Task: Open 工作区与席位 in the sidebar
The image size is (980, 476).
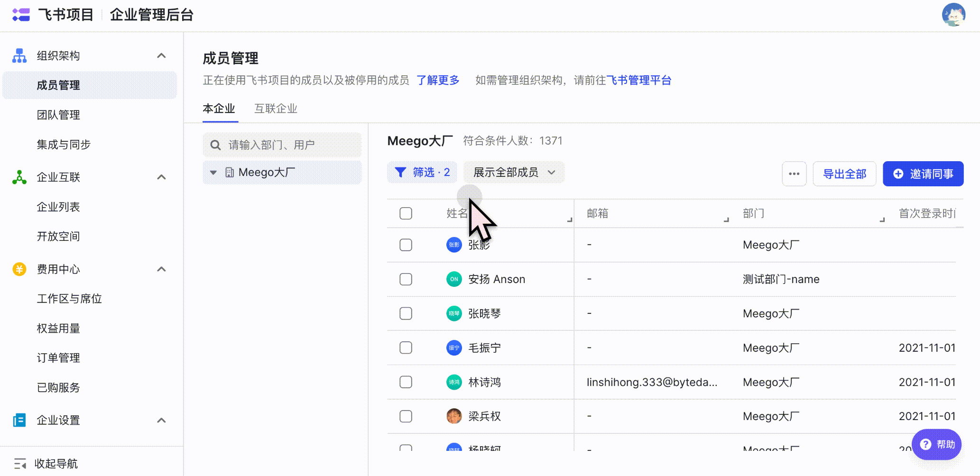Action: (x=69, y=299)
